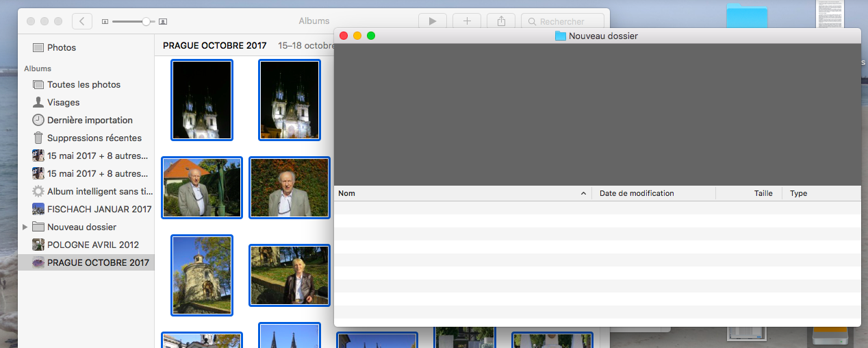Click the Visages person silhouette icon
The image size is (868, 348).
38,103
